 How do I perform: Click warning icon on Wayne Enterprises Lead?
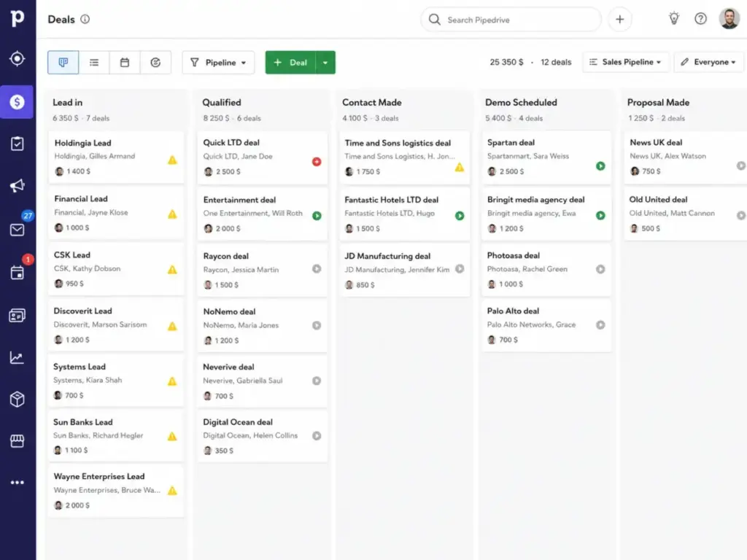172,491
